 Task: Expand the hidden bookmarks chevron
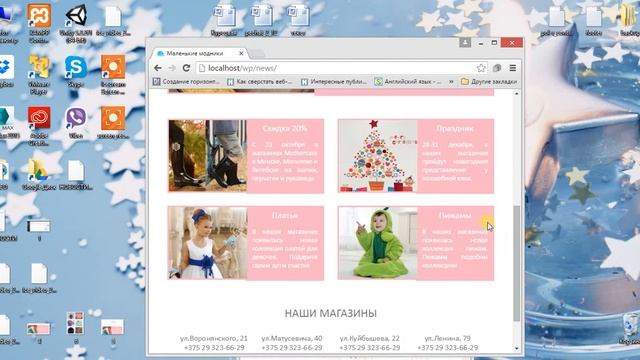click(x=451, y=82)
